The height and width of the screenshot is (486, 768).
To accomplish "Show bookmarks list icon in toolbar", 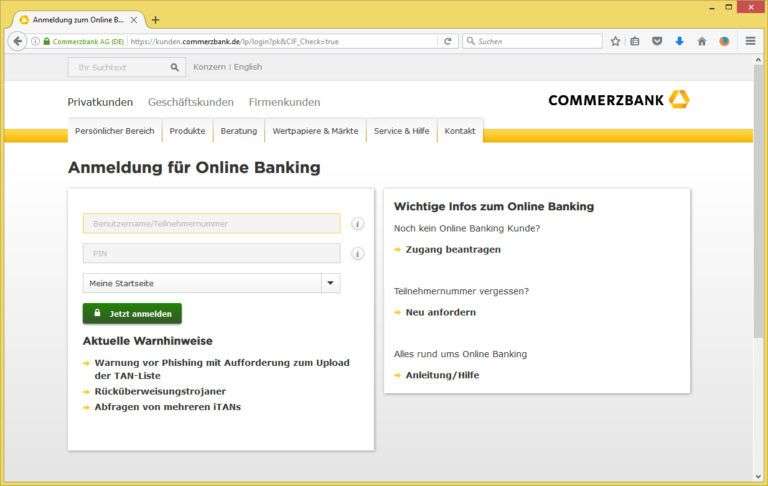I will tap(635, 41).
